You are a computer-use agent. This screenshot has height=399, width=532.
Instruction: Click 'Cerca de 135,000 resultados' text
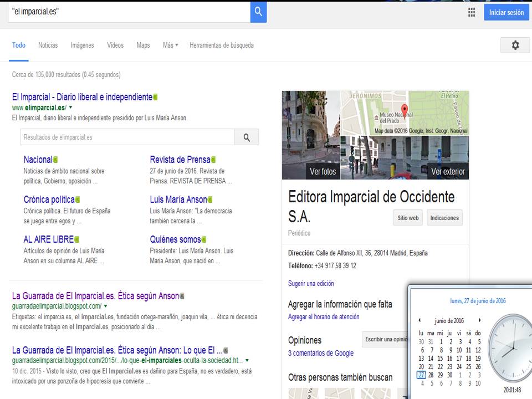(x=46, y=75)
